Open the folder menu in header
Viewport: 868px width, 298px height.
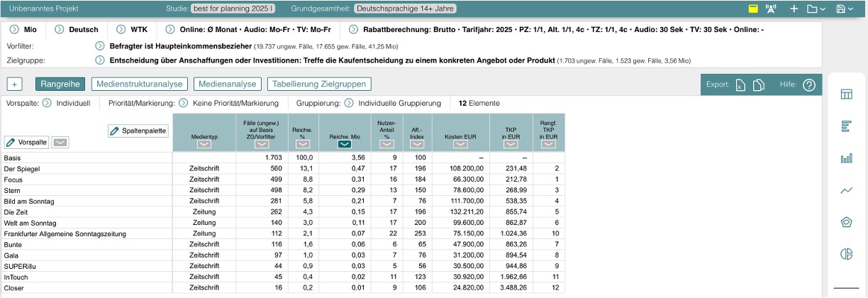tap(816, 9)
